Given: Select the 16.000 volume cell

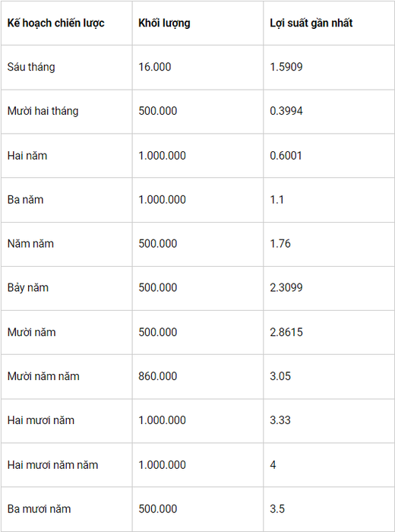Looking at the screenshot, I should (155, 67).
